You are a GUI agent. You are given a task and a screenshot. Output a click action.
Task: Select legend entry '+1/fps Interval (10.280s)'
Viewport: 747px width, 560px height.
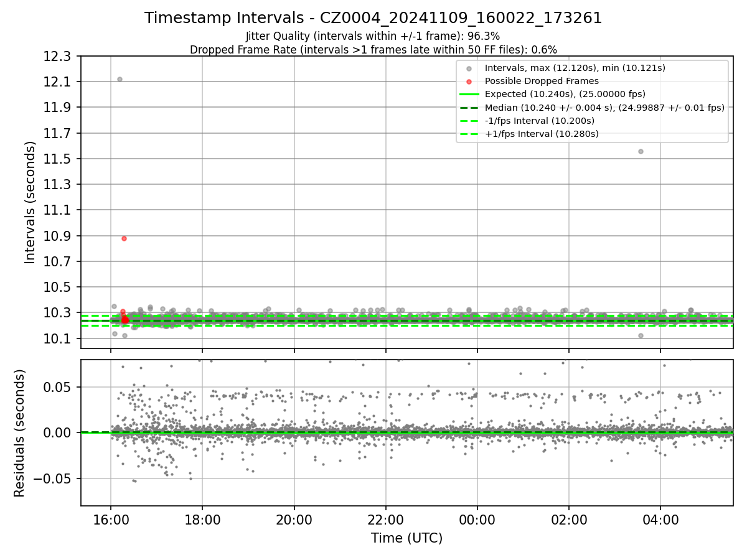(x=542, y=134)
